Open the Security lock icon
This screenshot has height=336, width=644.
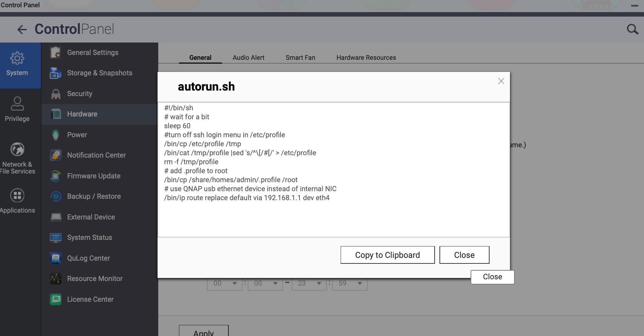55,94
